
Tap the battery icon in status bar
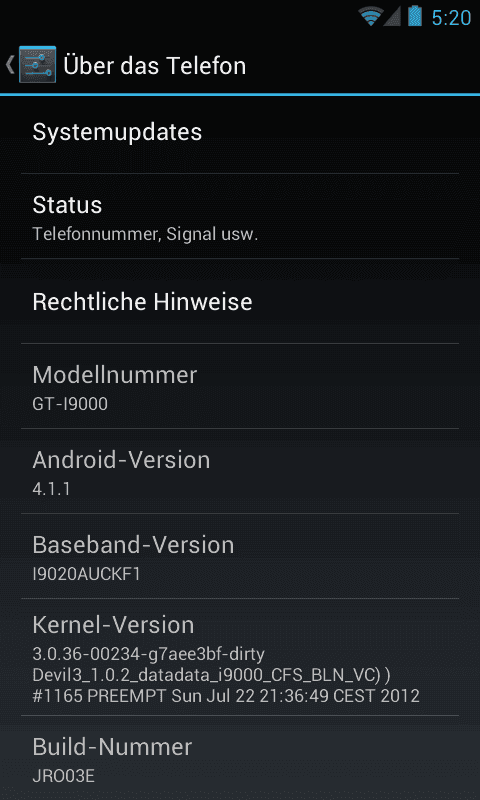(x=415, y=16)
